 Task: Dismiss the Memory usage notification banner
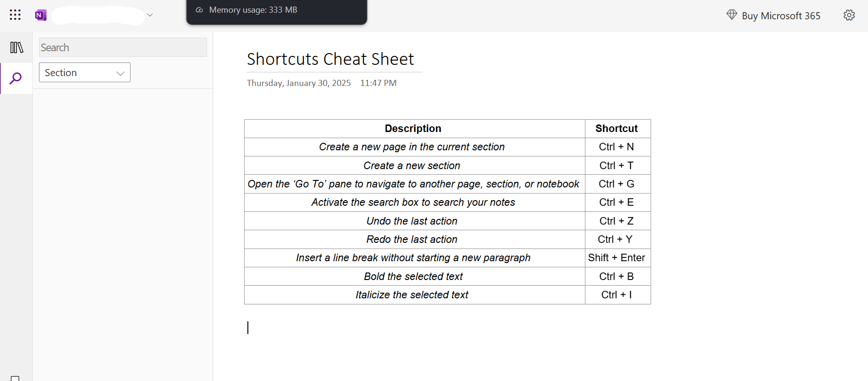click(277, 9)
